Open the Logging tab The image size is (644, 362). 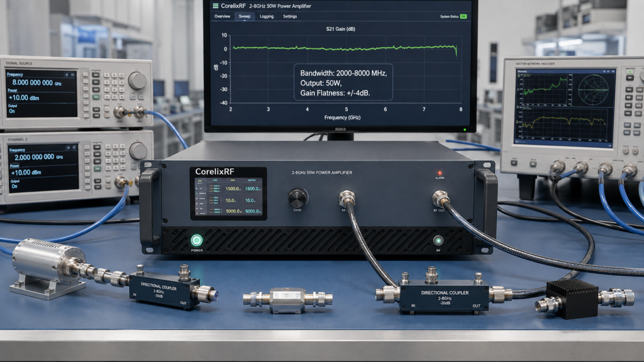(267, 16)
